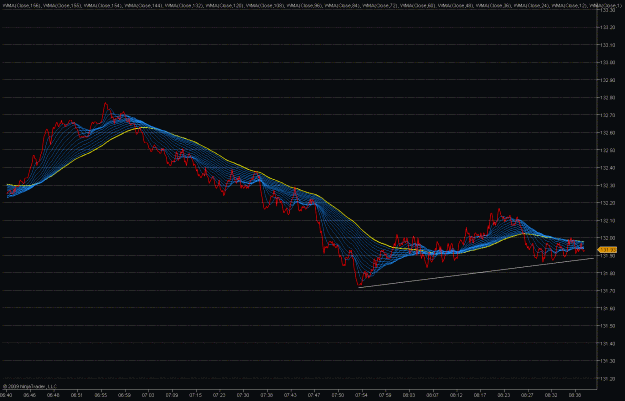Click the 07:54 time axis label
Image resolution: width=625 pixels, height=401 pixels.
click(362, 395)
